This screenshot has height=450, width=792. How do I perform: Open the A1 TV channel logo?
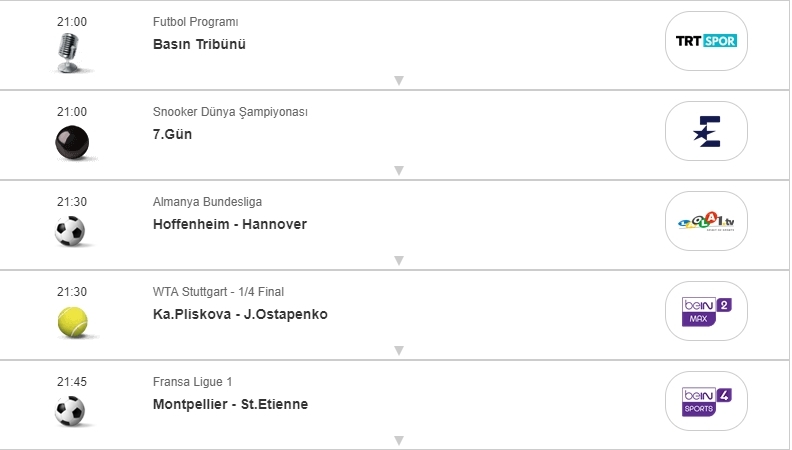pos(706,221)
